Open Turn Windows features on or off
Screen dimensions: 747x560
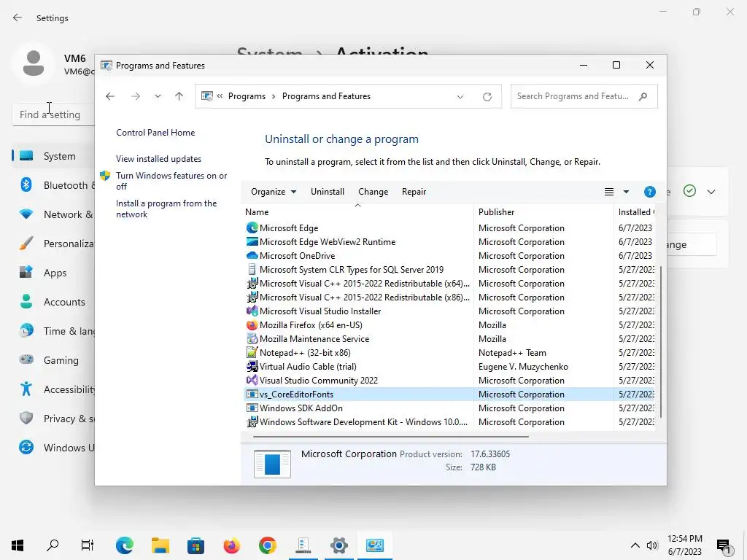click(171, 181)
